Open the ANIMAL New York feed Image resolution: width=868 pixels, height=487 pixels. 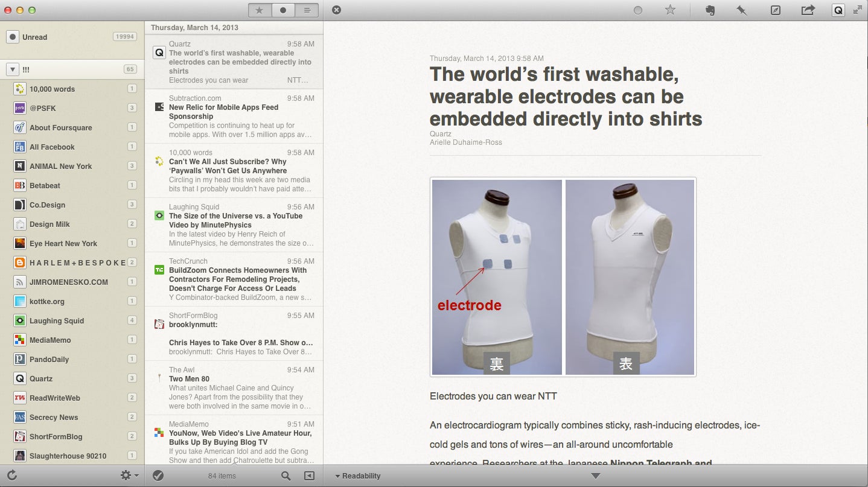pyautogui.click(x=72, y=166)
